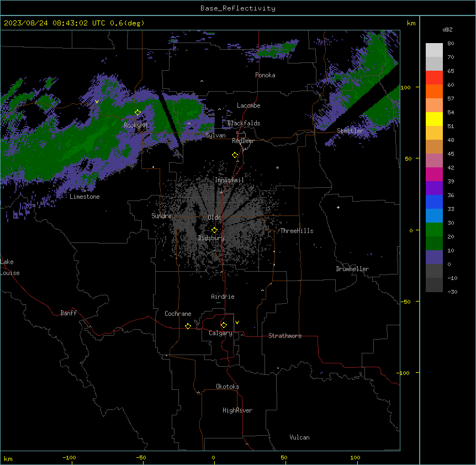Click the caret marker south of Ponoka
This screenshot has width=476, height=465.
coord(202,81)
